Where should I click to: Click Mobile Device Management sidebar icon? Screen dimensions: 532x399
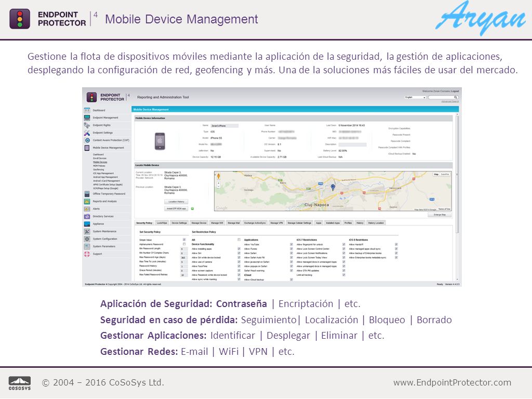(87, 148)
